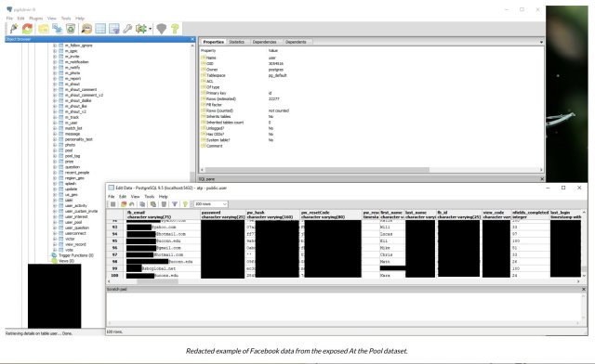Close the SQL pane panel

pyautogui.click(x=541, y=179)
